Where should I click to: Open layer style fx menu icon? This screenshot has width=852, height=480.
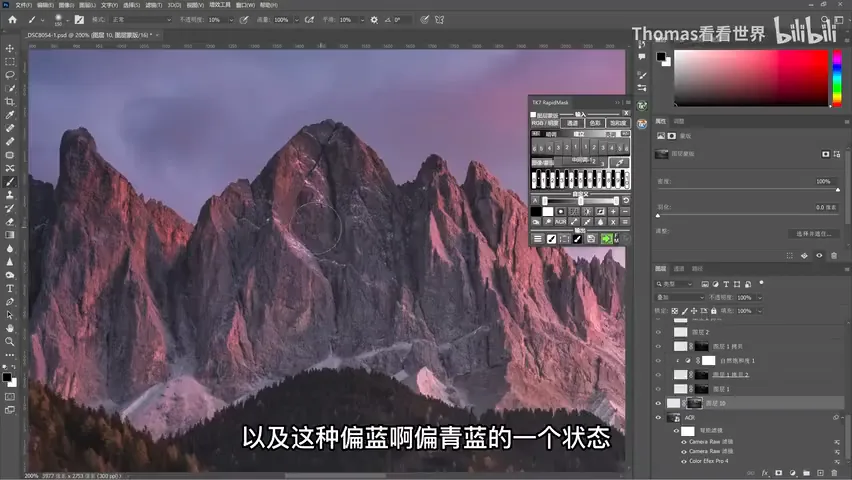tap(765, 473)
